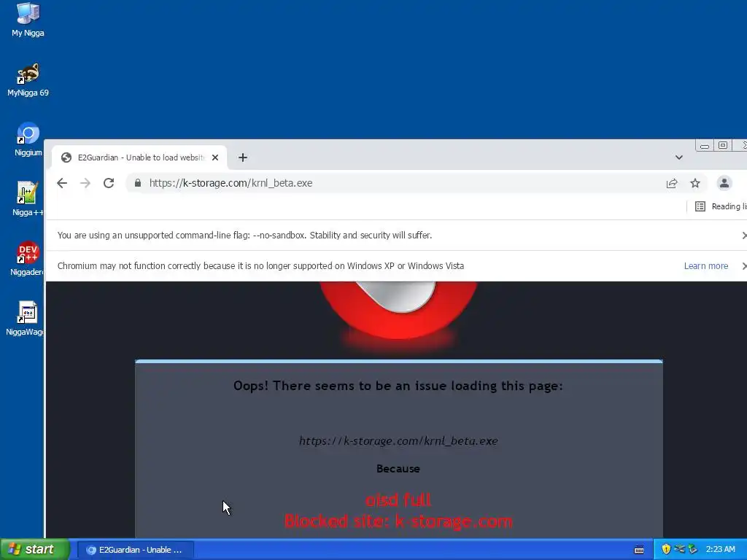Open the Chromium profile avatar menu
747x560 pixels.
coord(724,183)
